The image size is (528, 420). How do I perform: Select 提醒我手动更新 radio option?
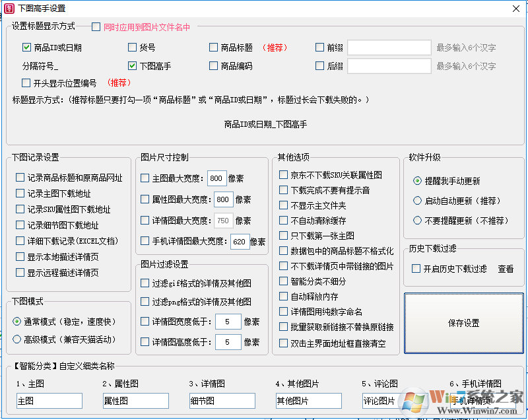click(x=416, y=181)
